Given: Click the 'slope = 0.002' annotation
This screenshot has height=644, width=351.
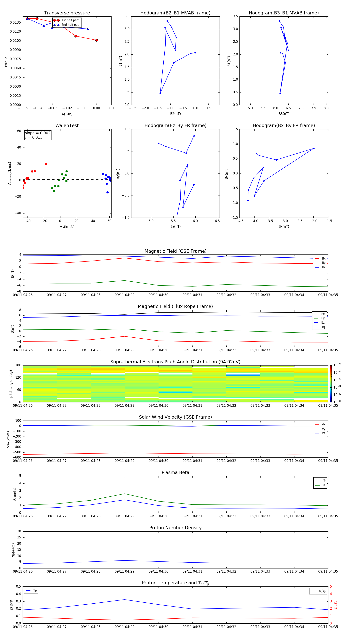Looking at the screenshot, I should pos(37,133).
